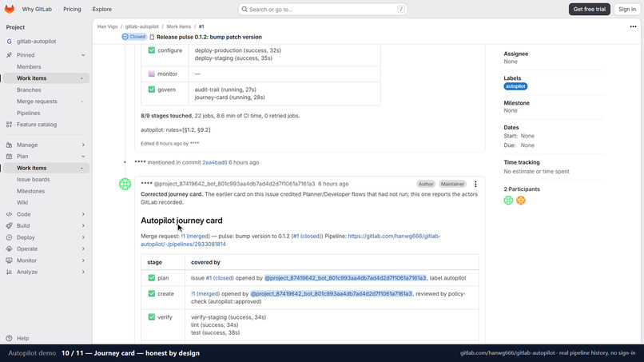Viewport: 644px width, 362px height.
Task: Expand the Analyze section chevron
Action: click(x=83, y=272)
